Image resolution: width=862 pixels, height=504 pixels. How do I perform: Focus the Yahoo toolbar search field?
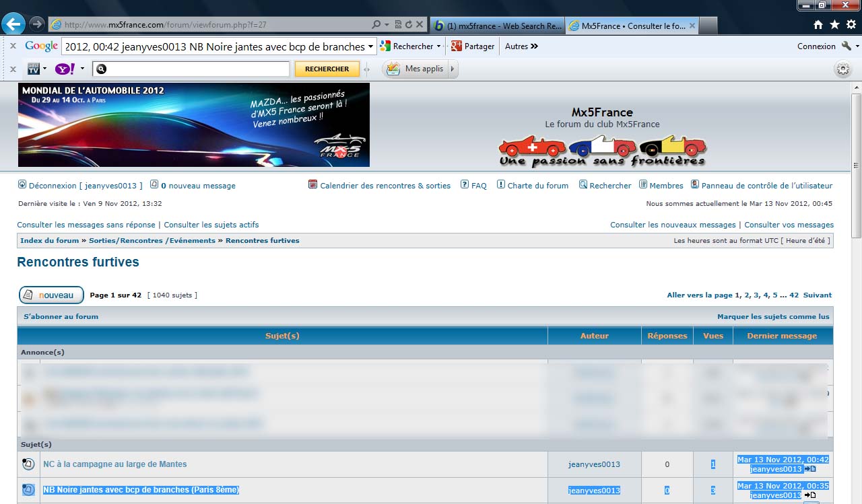(191, 69)
